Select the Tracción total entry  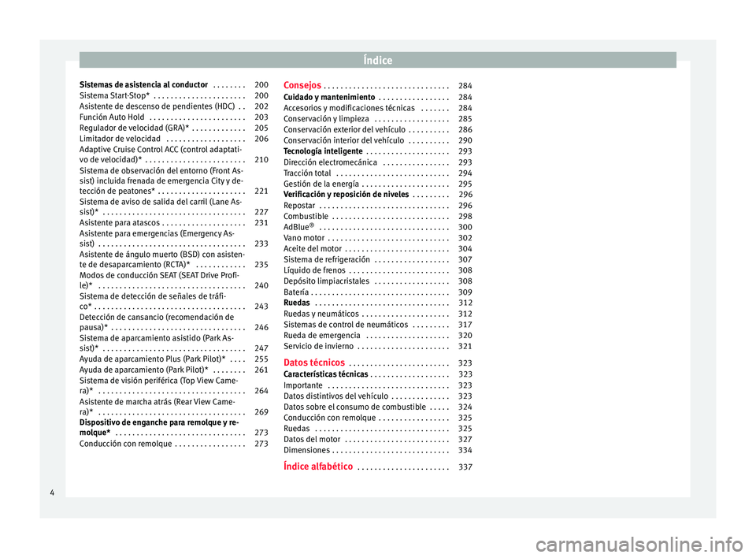pos(306,173)
